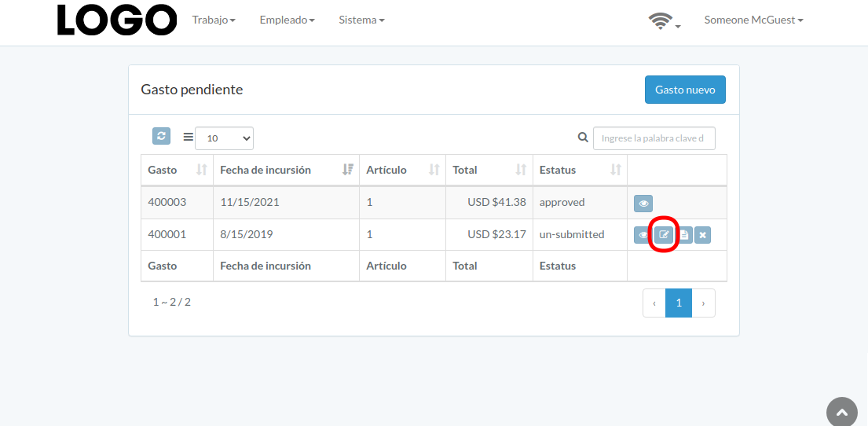Sort by Fecha de incursión column

(x=286, y=170)
